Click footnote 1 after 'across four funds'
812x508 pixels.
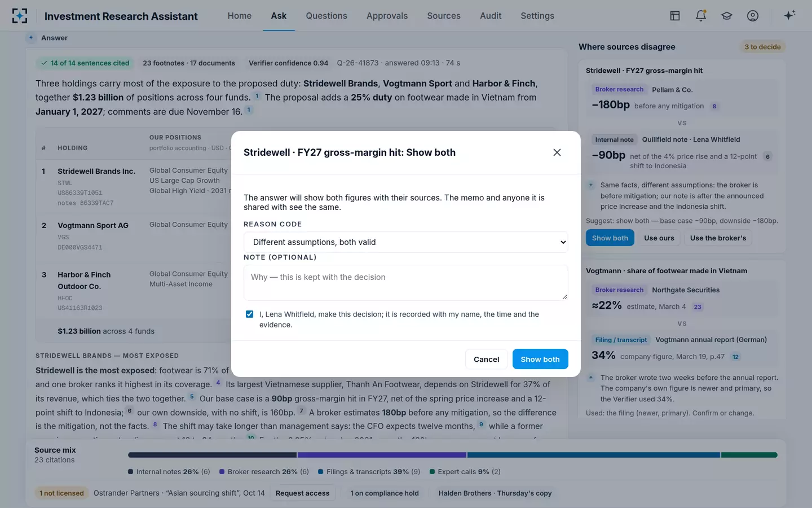(257, 96)
